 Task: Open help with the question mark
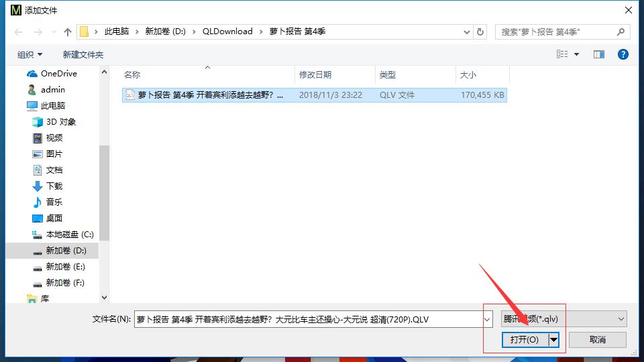pos(623,54)
